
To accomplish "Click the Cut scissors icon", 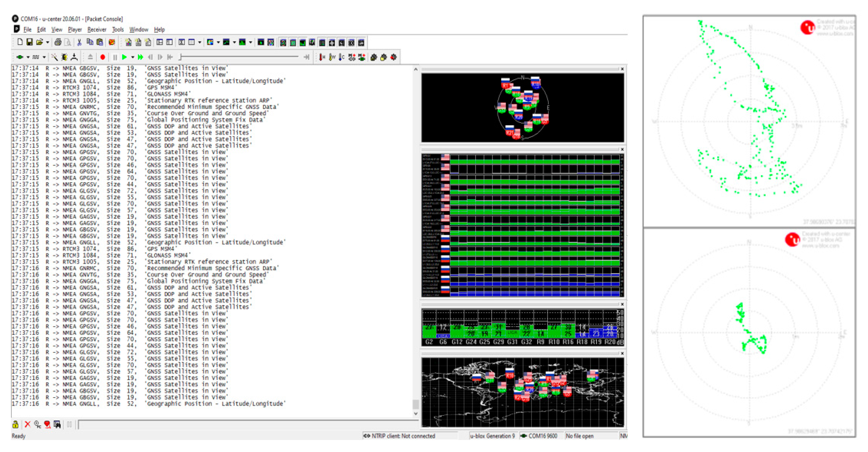I will (80, 42).
